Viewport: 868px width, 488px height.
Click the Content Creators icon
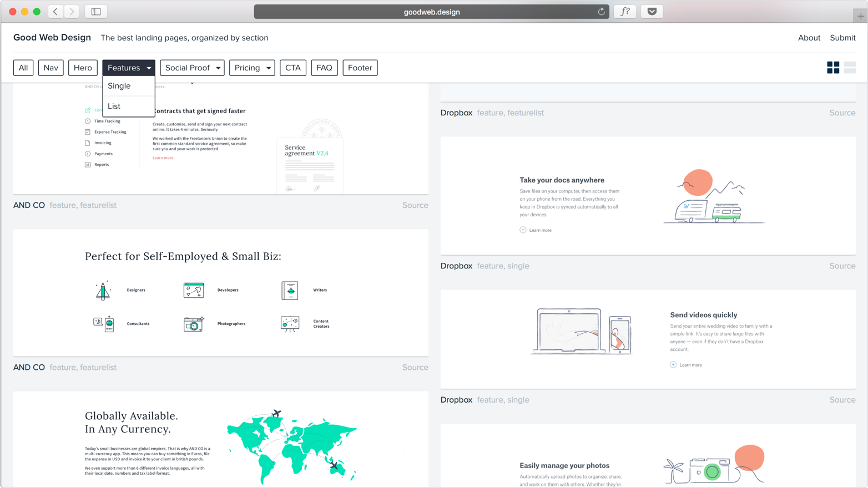coord(290,324)
